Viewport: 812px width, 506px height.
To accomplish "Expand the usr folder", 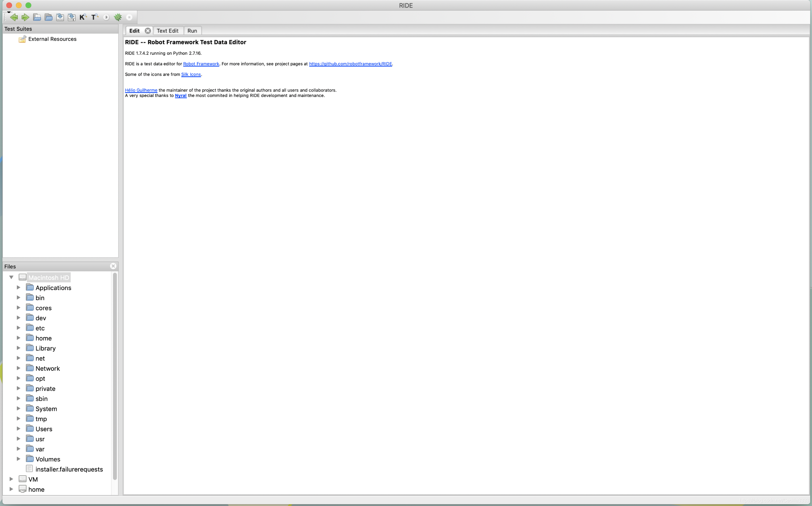I will click(x=19, y=439).
